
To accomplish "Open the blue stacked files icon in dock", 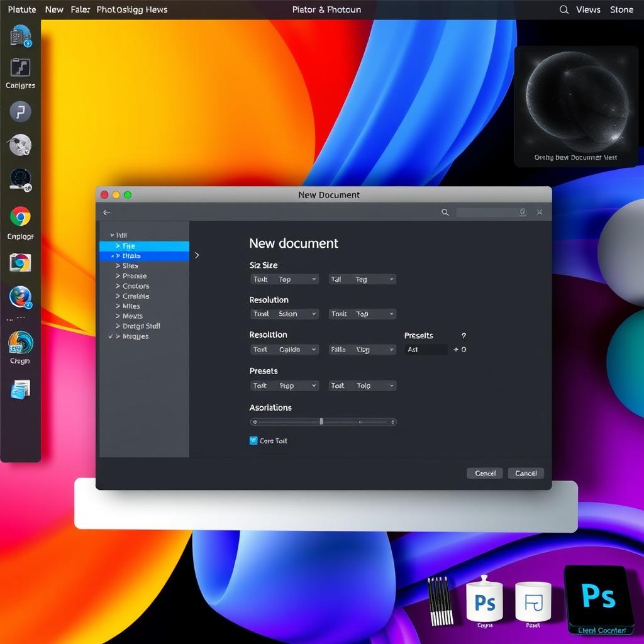I will (21, 389).
